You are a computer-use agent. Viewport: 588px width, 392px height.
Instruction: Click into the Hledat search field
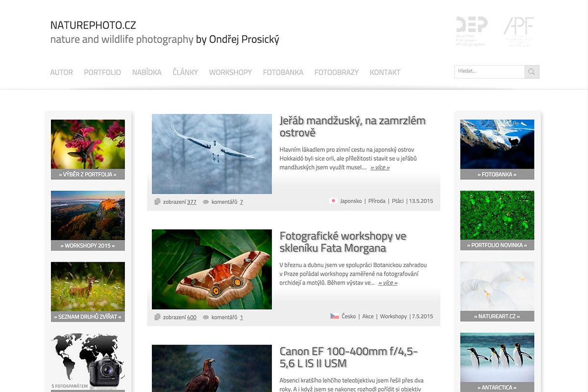(489, 72)
